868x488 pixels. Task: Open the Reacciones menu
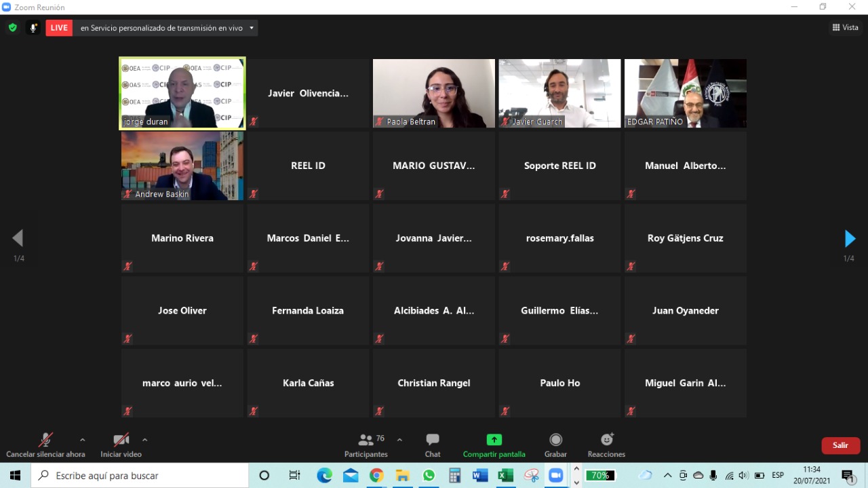click(x=606, y=445)
